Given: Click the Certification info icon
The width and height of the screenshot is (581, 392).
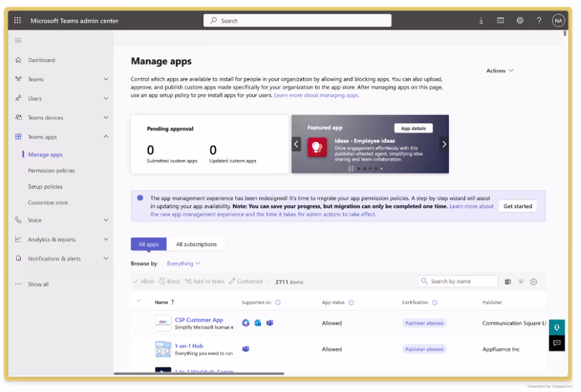Looking at the screenshot, I should pos(435,302).
